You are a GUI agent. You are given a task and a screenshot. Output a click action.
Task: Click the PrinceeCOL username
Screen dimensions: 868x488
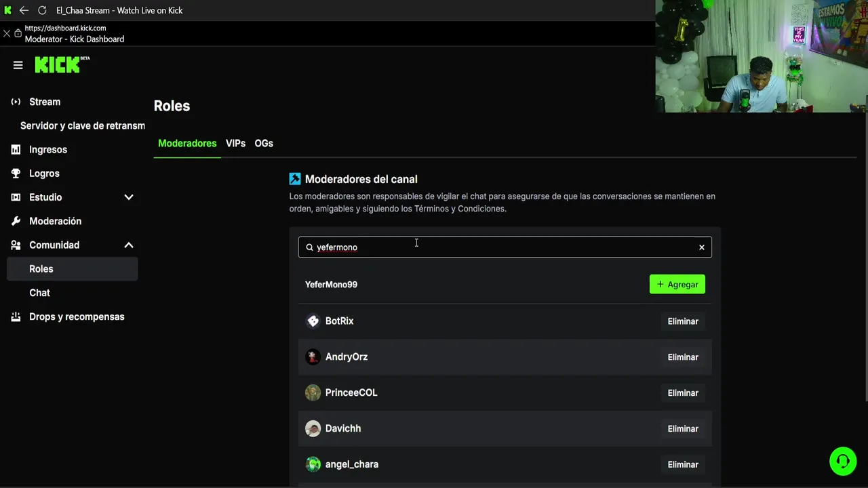[x=351, y=393]
